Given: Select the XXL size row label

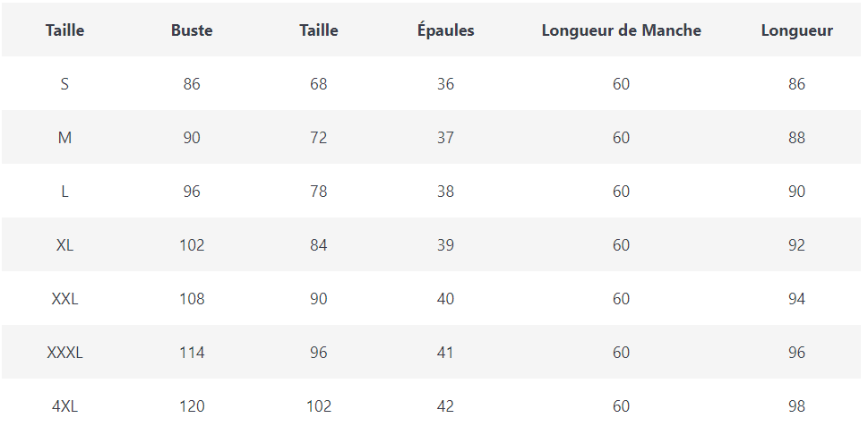Looking at the screenshot, I should (x=64, y=299).
